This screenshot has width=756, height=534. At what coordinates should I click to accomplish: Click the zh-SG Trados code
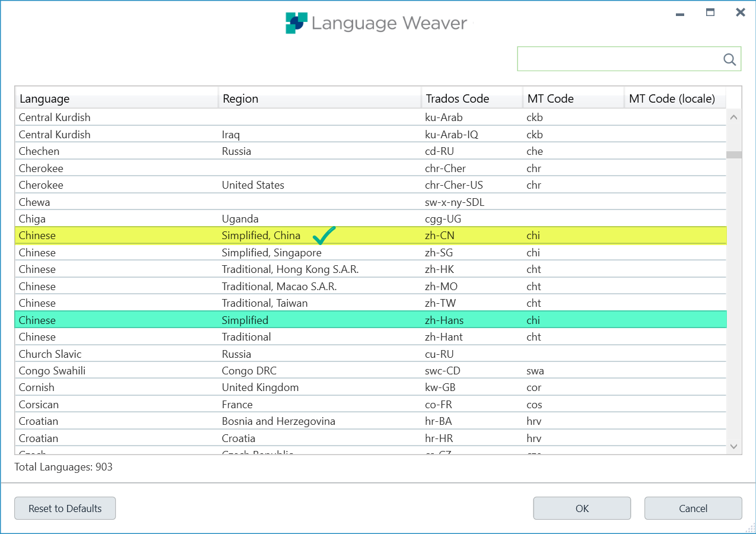click(x=440, y=253)
